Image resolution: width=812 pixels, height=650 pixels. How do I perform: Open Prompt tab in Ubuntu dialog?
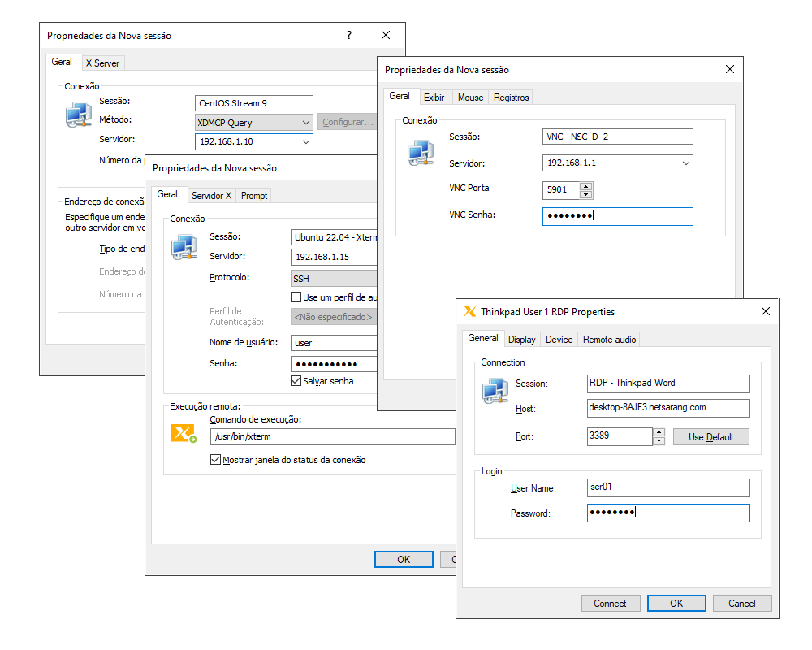tap(254, 196)
